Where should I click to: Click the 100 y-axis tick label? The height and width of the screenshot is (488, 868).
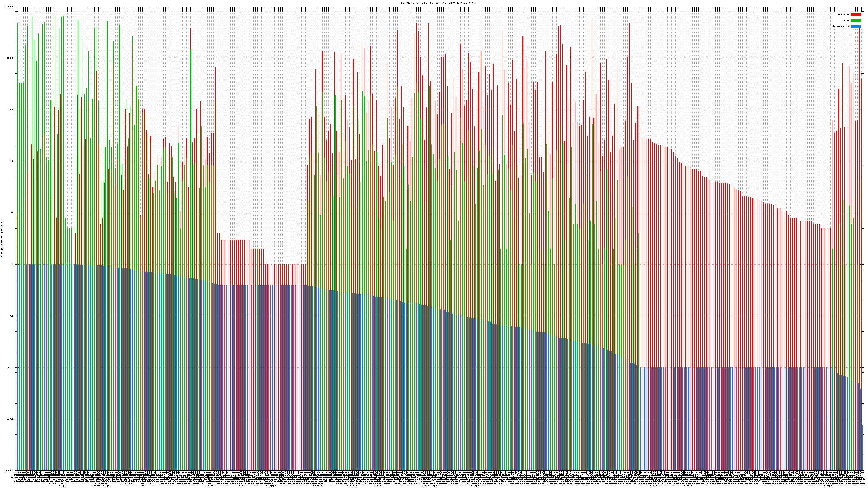tap(11, 161)
